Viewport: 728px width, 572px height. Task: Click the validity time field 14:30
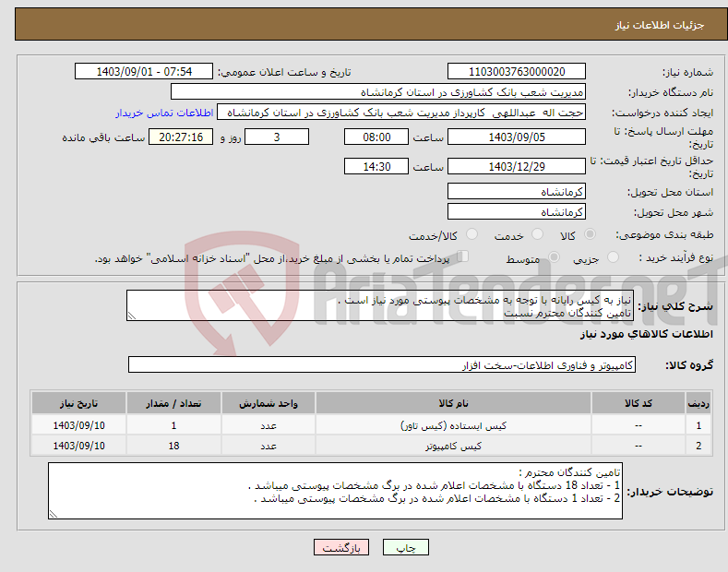point(376,166)
